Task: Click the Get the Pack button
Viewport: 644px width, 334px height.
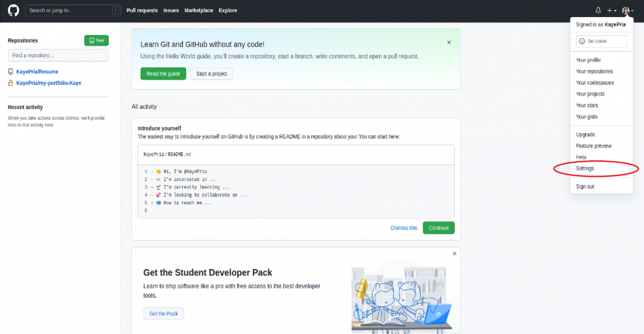Action: coord(164,313)
